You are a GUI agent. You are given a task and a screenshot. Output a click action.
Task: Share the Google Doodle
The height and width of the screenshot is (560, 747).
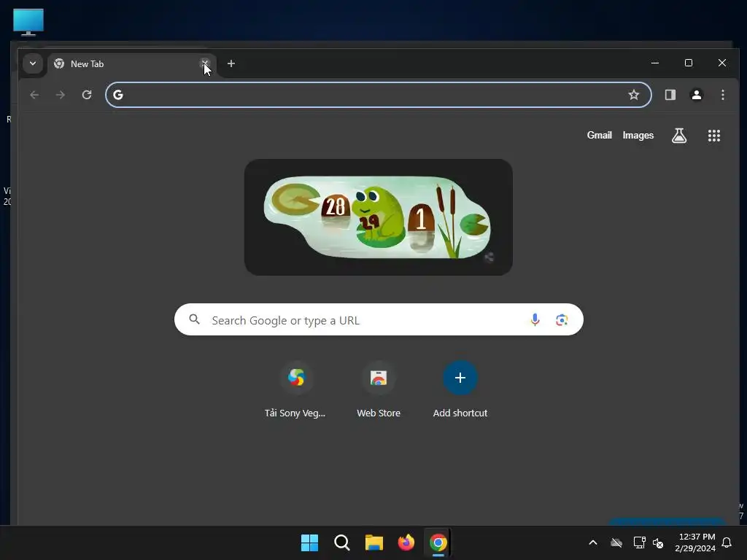coord(489,257)
